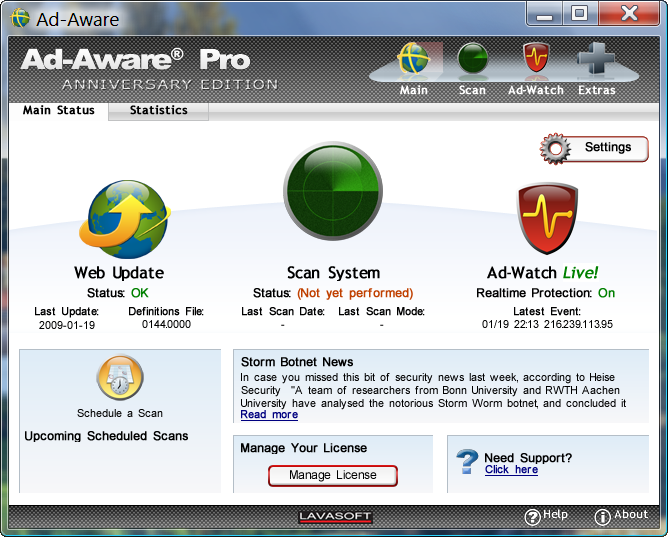Select the Extras label in top navigation
This screenshot has width=668, height=537.
click(x=597, y=90)
